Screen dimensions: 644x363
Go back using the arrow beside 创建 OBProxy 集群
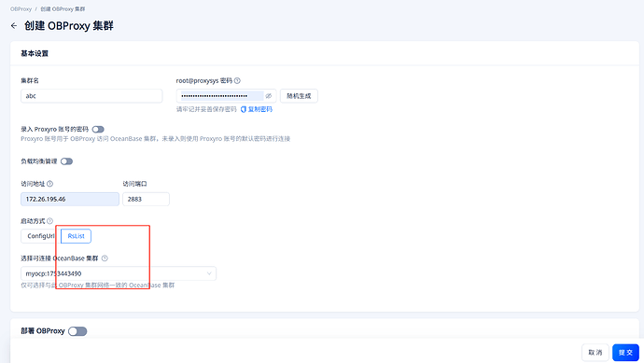(14, 26)
